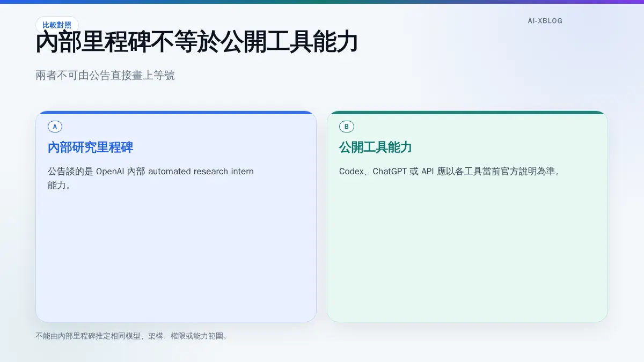Click the subtitle 兩者不可由公告直接畫上等號
Image resolution: width=644 pixels, height=362 pixels.
click(105, 75)
